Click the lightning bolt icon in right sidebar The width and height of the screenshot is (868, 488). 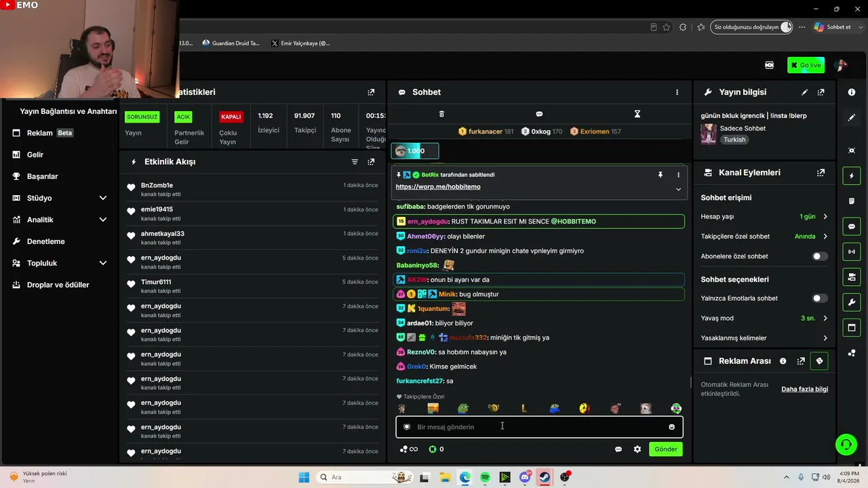pos(852,176)
